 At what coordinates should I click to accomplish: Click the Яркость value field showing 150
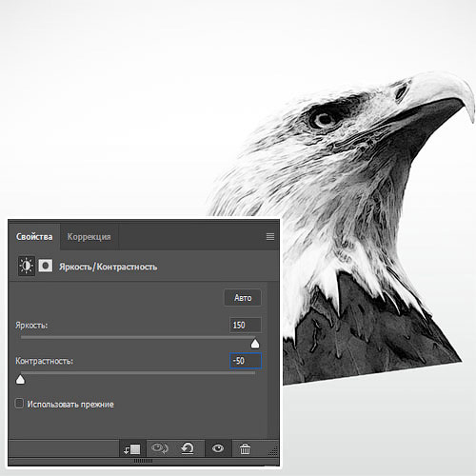246,326
